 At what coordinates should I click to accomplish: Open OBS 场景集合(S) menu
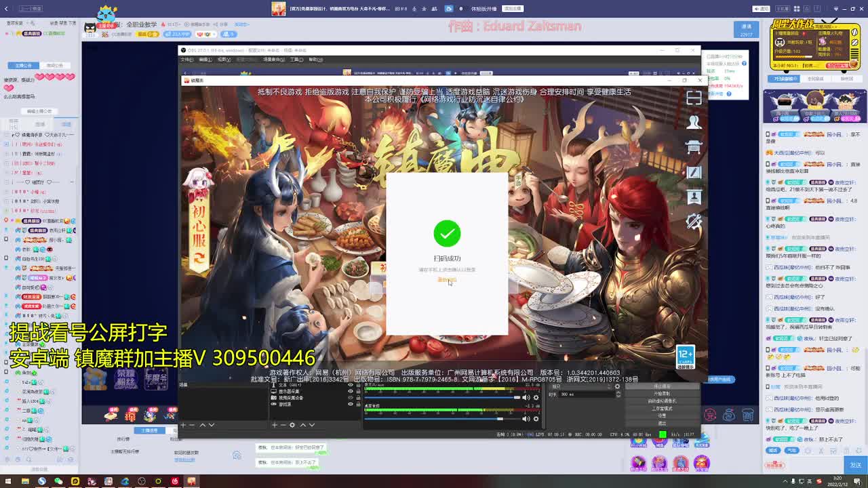click(274, 60)
